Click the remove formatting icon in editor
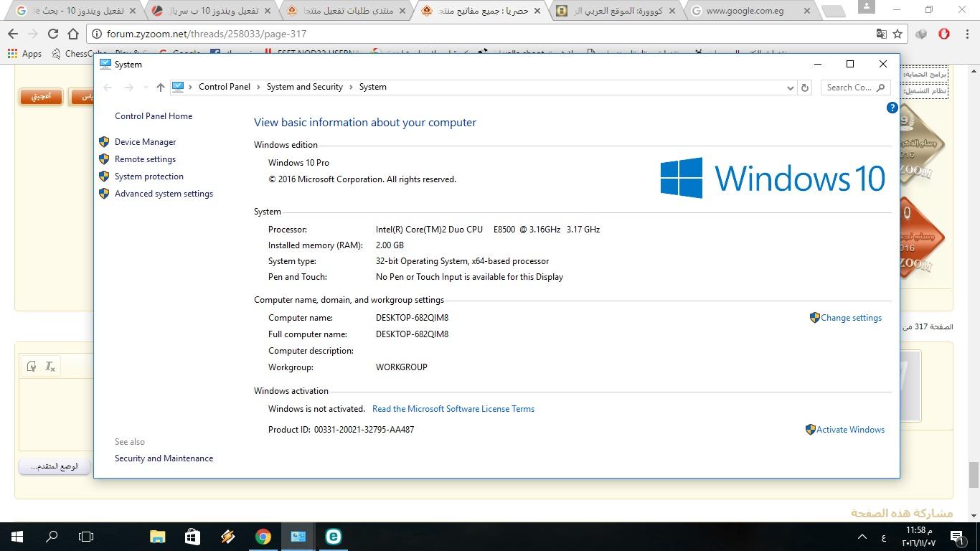Image resolution: width=980 pixels, height=551 pixels. tap(50, 367)
